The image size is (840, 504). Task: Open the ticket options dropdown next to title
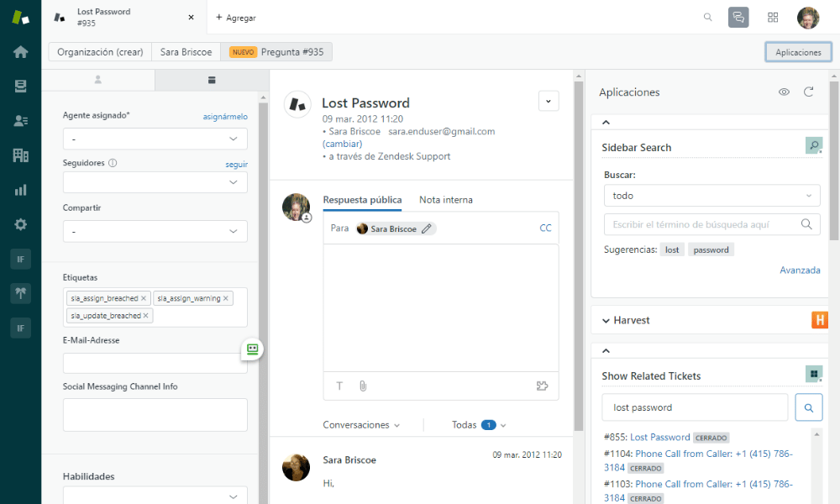pyautogui.click(x=549, y=101)
